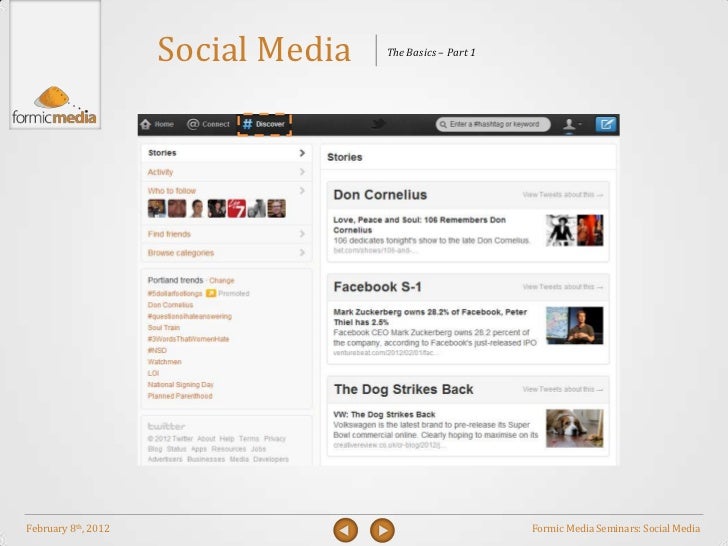
Task: Open Love, Peace and Soul story headline
Action: [419, 225]
